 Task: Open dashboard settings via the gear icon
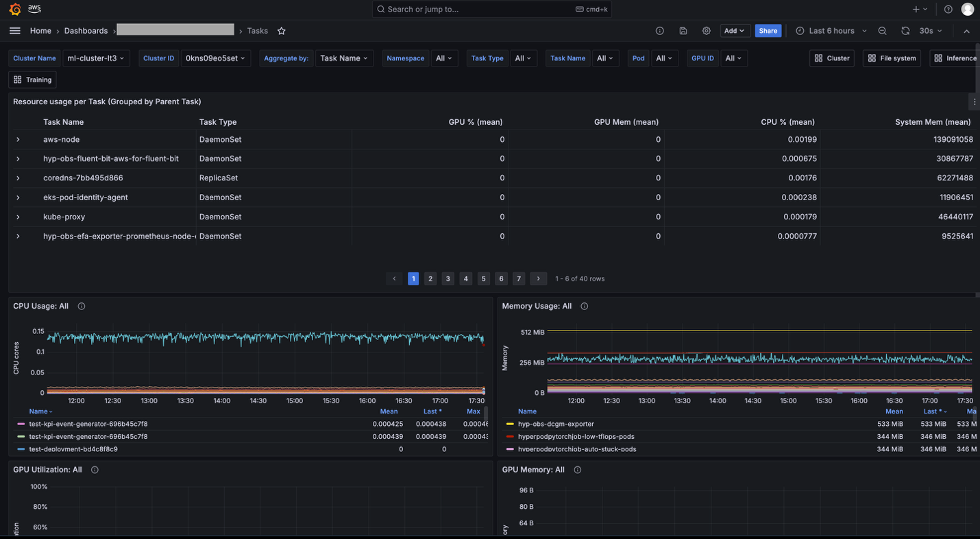coord(707,31)
